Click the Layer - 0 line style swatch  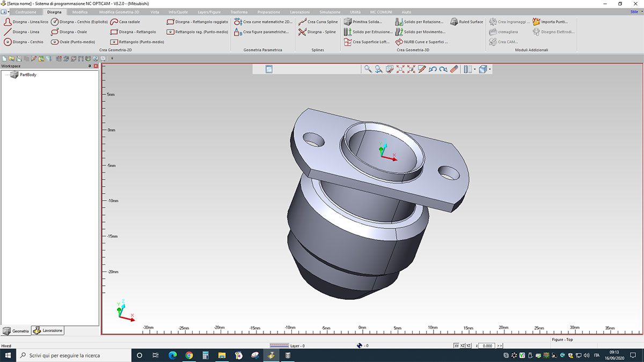click(x=279, y=346)
